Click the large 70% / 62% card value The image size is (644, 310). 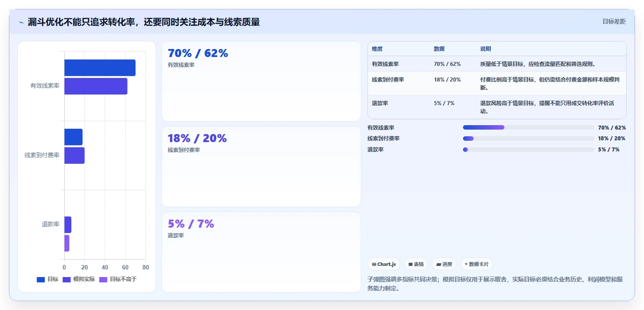click(198, 53)
